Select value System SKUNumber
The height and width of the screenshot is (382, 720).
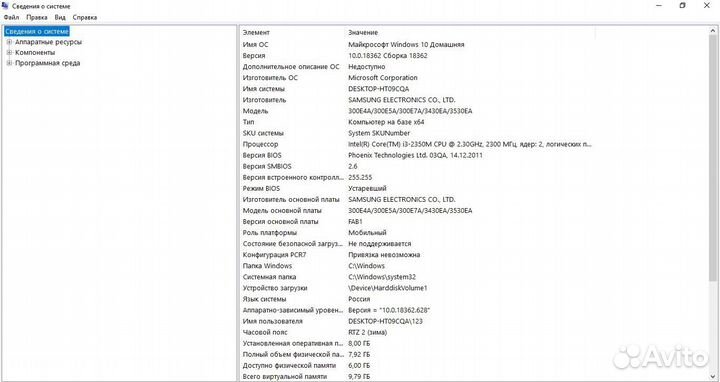point(379,133)
